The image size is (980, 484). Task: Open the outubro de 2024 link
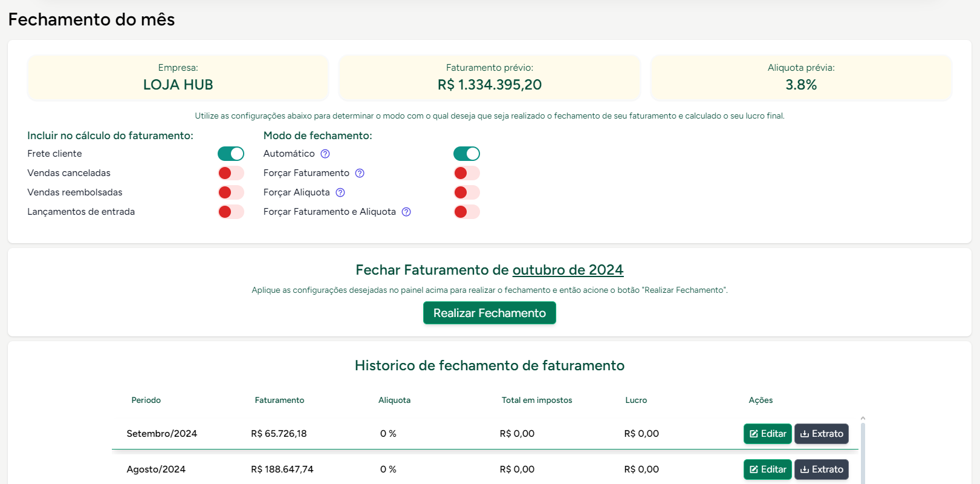point(568,270)
